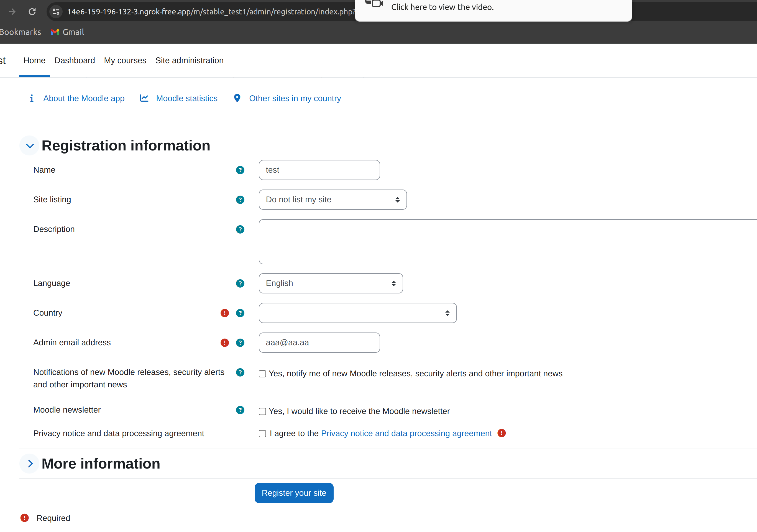
Task: Click the video camera icon in the popup
Action: point(374,3)
